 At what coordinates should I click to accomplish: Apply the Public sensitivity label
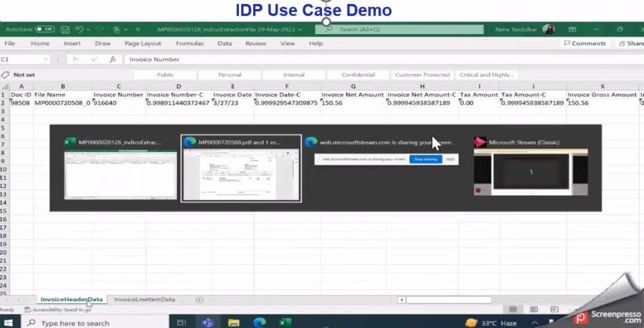pyautogui.click(x=165, y=75)
